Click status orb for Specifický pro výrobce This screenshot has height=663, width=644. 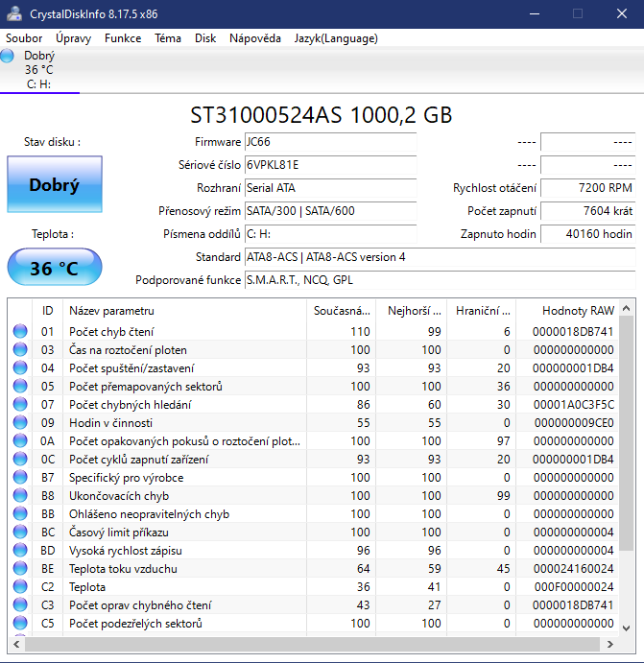[x=20, y=477]
